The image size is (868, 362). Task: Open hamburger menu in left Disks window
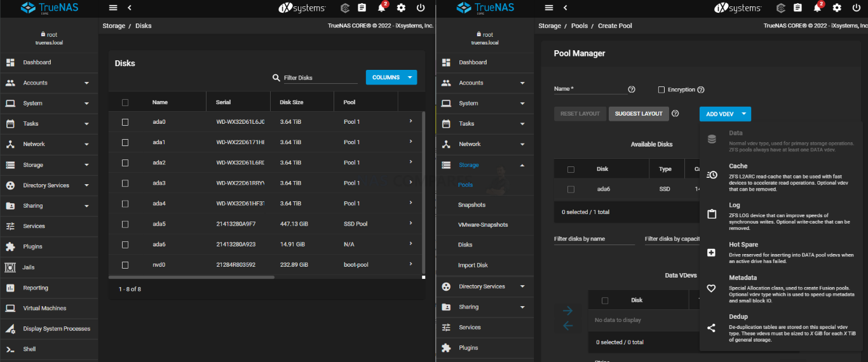[113, 8]
